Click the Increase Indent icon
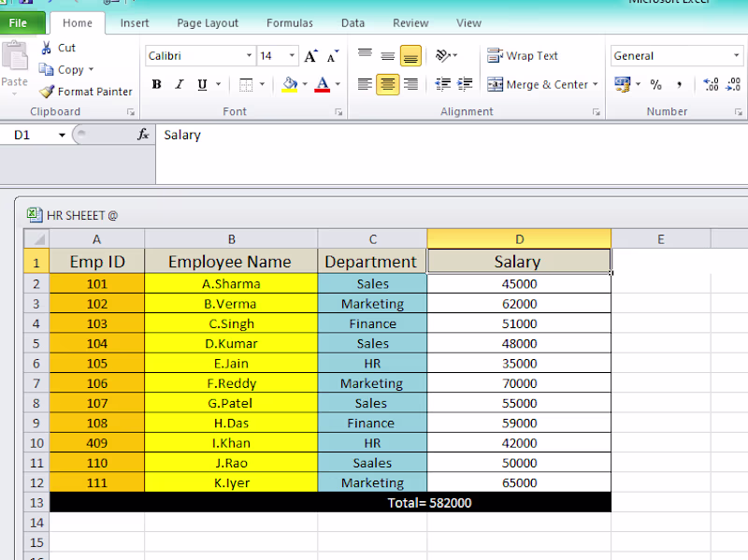This screenshot has height=560, width=748. coord(465,84)
